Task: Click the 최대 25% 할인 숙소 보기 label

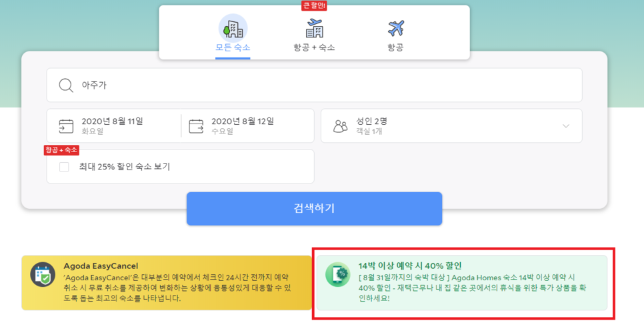Action: tap(125, 166)
